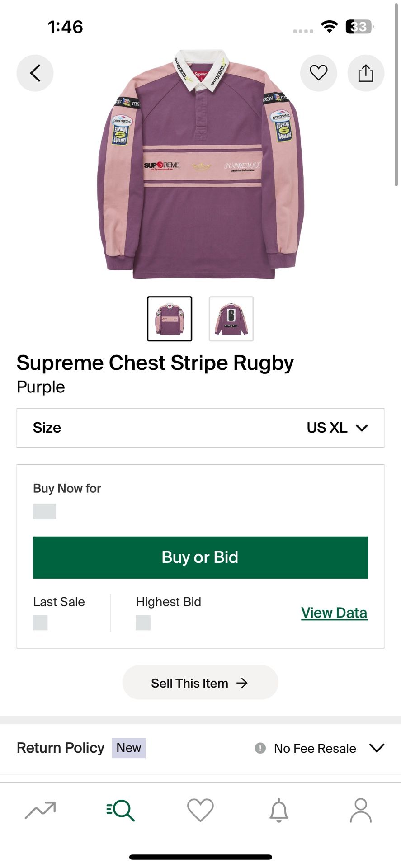Select the front view thumbnail

(x=170, y=319)
